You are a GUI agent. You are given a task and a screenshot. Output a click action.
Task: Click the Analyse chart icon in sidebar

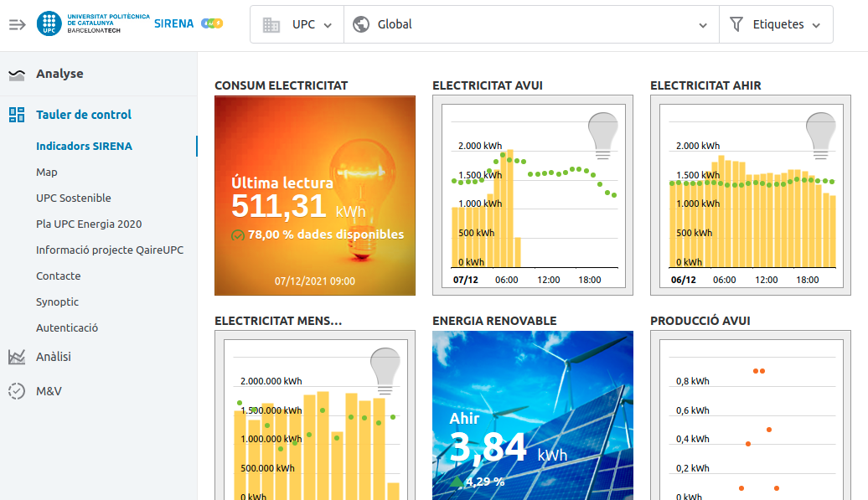(17, 75)
